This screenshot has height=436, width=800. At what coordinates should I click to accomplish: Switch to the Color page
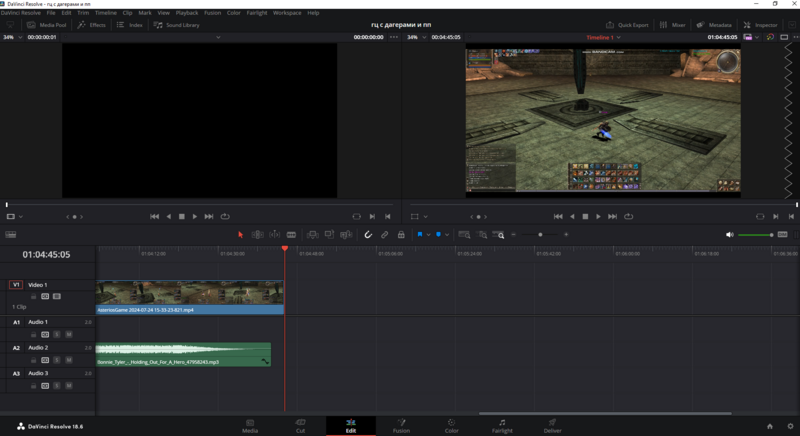(452, 426)
